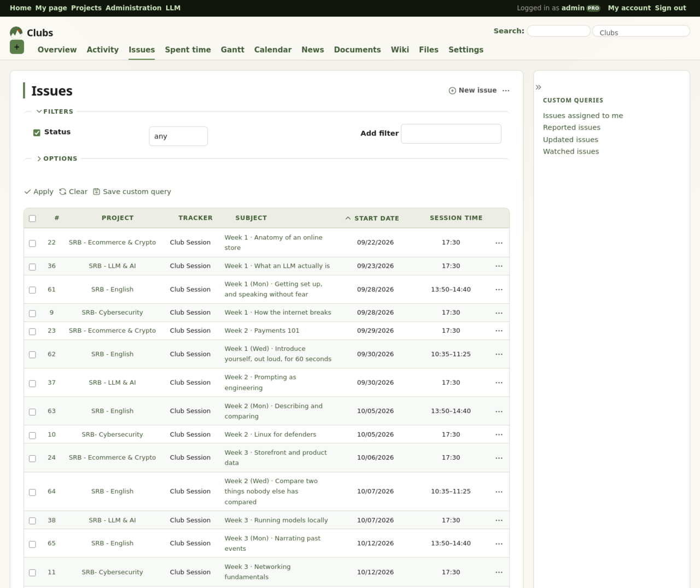Click the New issue link

(472, 90)
